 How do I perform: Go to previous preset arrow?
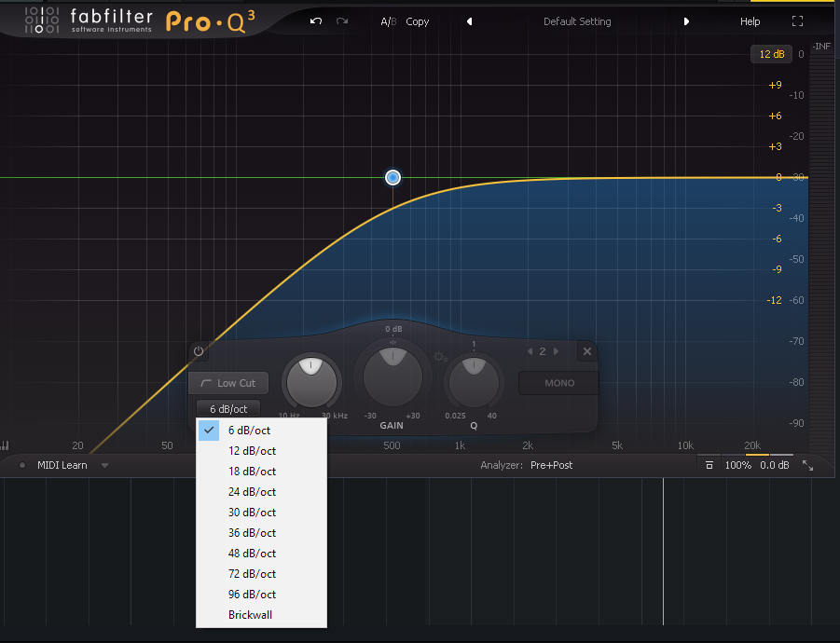[x=469, y=21]
